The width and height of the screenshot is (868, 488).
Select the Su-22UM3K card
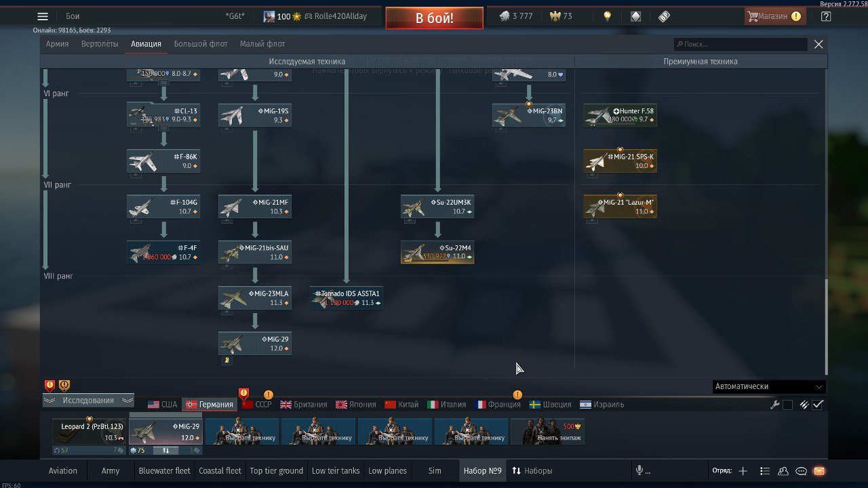[437, 207]
